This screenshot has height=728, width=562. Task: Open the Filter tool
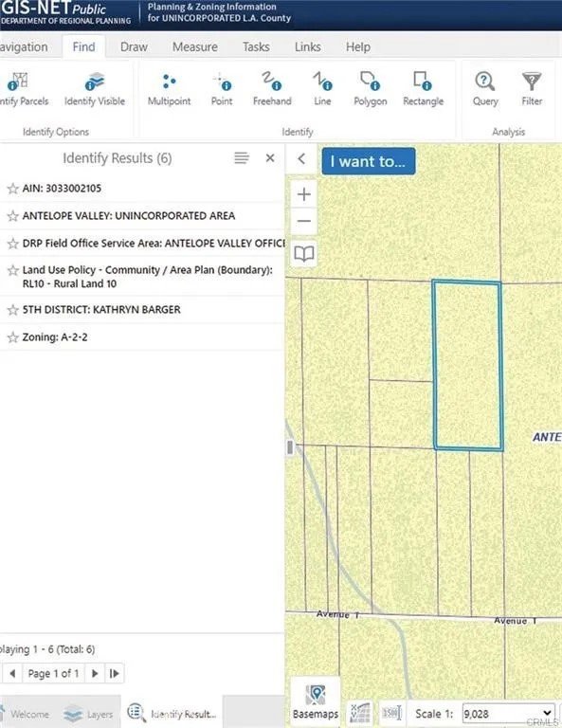(x=532, y=90)
